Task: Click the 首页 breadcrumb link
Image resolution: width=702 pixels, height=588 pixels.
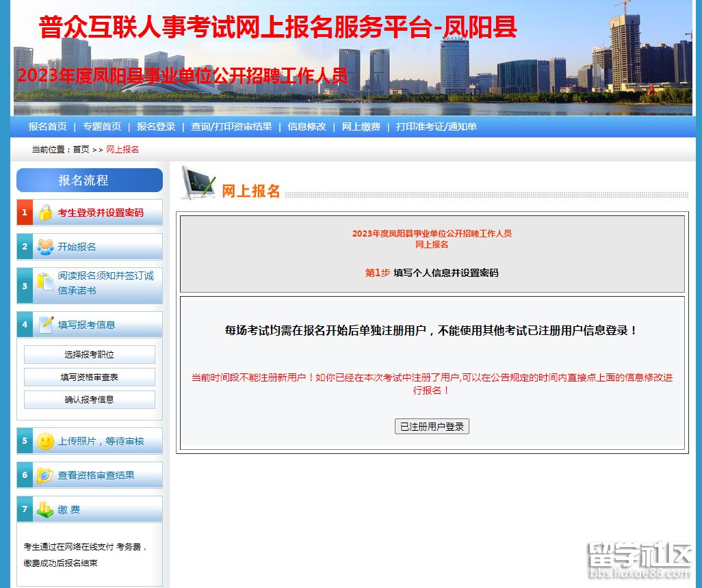Action: [81, 149]
